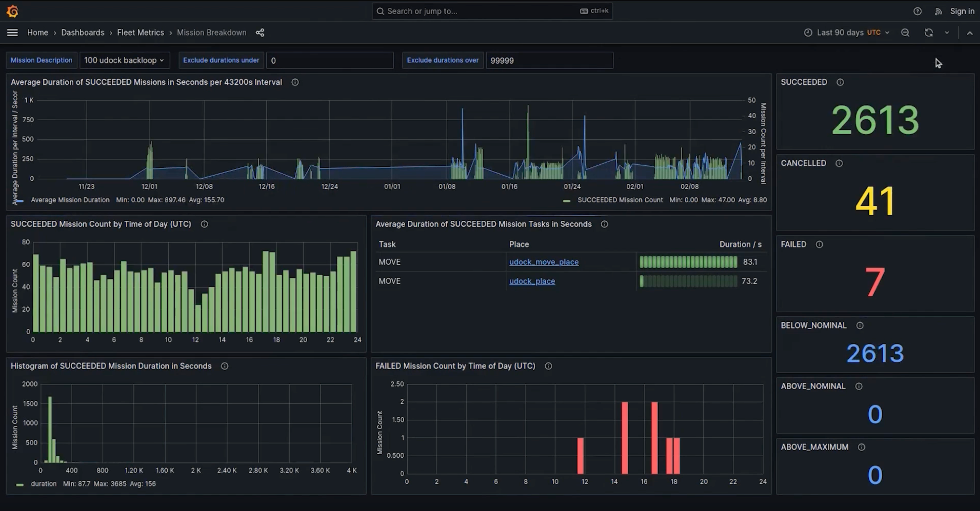Sort table by Place column header

click(x=519, y=244)
